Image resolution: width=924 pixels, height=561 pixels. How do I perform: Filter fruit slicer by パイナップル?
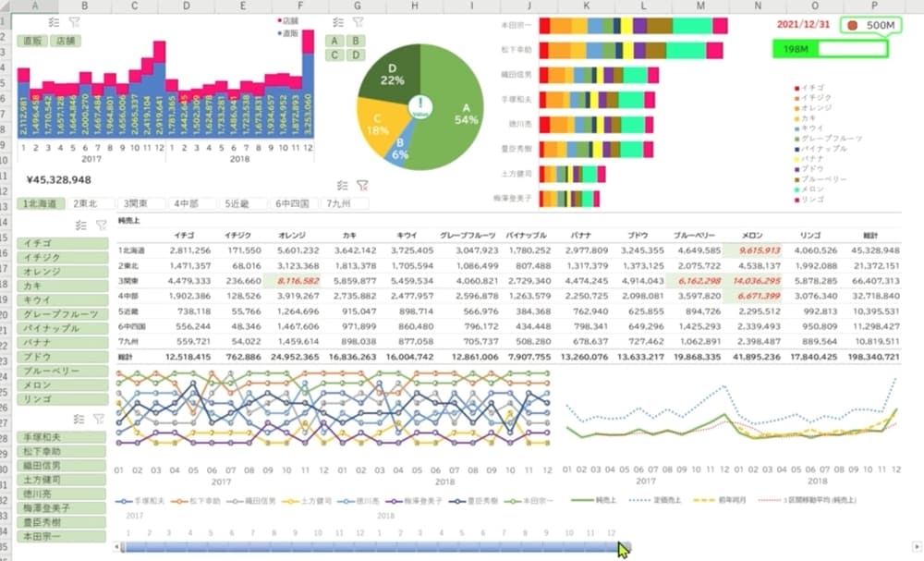click(63, 328)
